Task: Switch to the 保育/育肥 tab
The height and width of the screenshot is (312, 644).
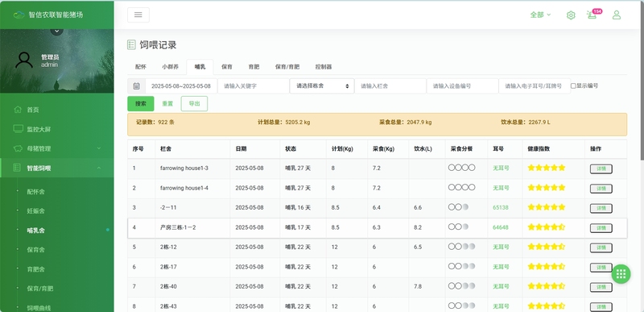Action: (x=287, y=67)
